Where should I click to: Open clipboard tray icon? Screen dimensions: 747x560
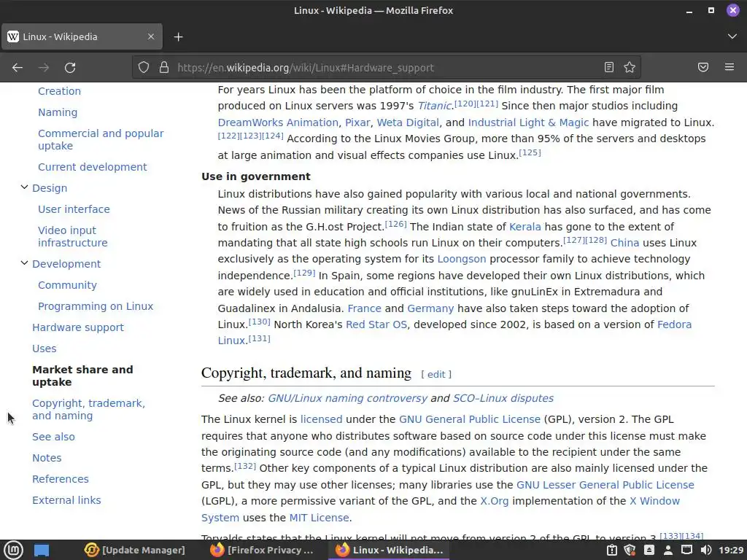(612, 550)
